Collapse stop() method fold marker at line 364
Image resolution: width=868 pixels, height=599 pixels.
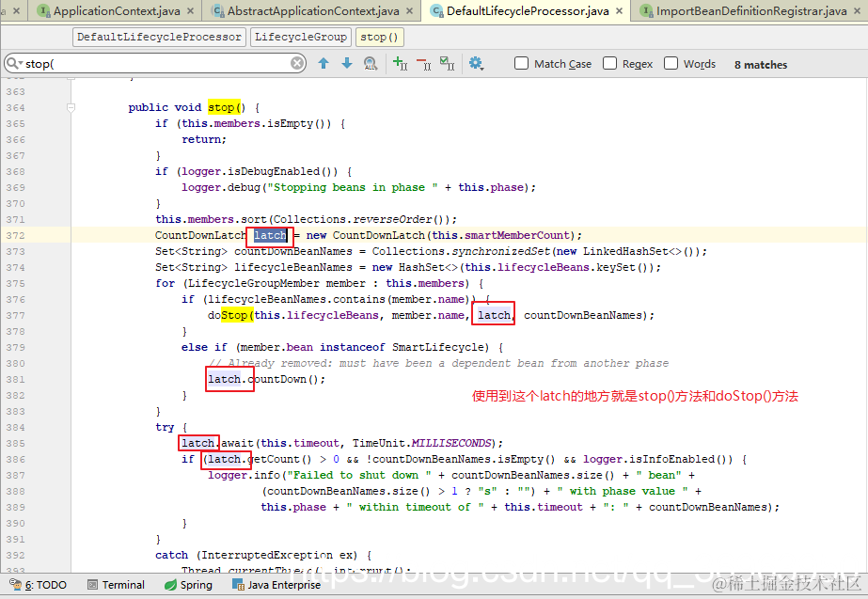pyautogui.click(x=71, y=107)
